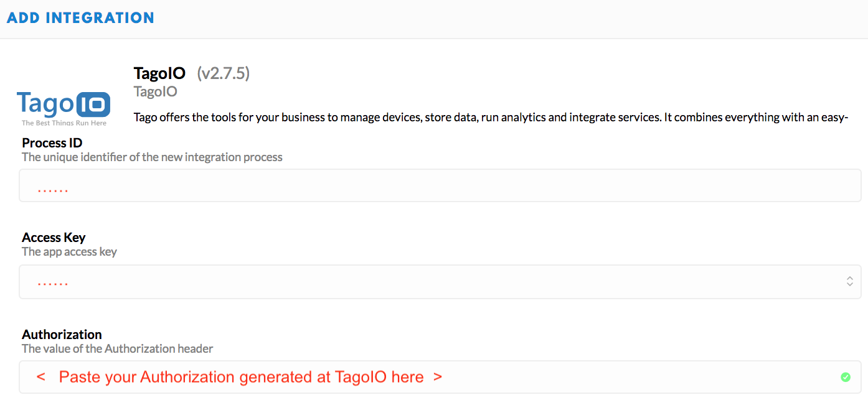Viewport: 868px width, 405px height.
Task: Click the Authorization field label
Action: [62, 334]
